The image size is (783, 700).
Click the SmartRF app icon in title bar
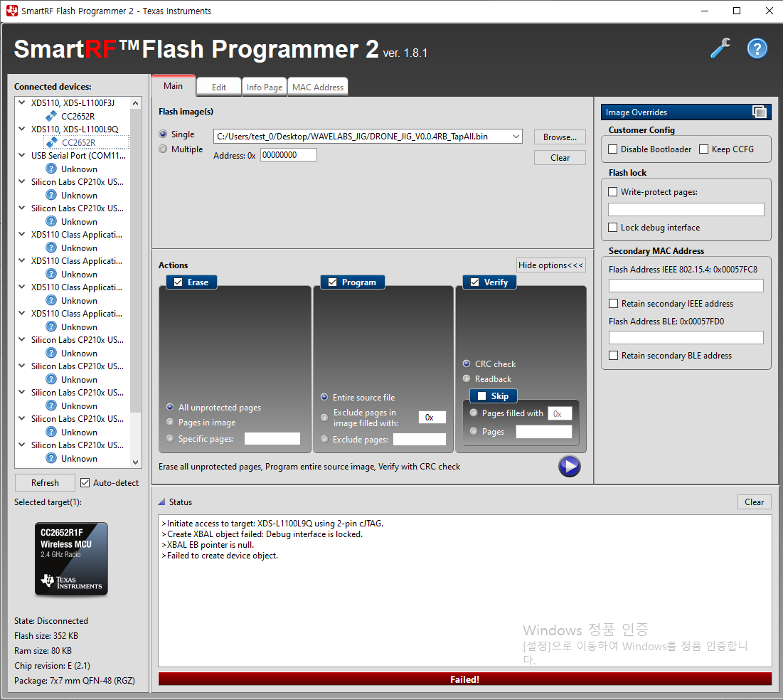coord(12,11)
